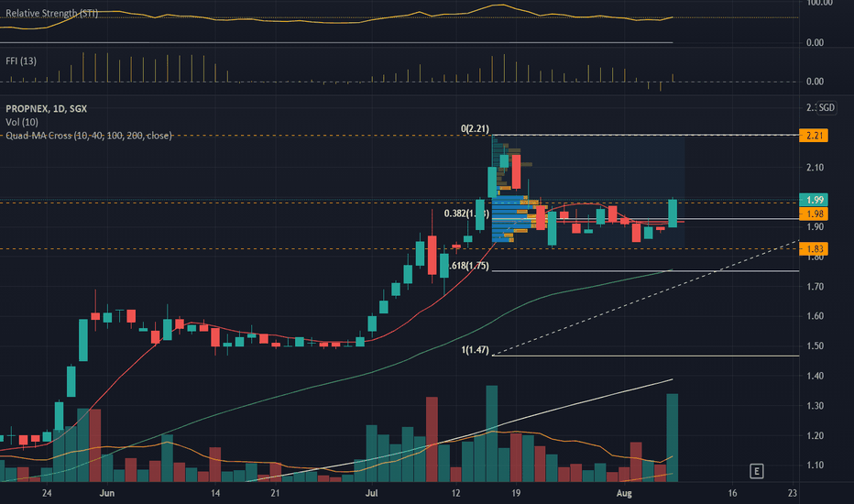The width and height of the screenshot is (854, 504).
Task: Click the 1.98 orange price label
Action: 814,214
